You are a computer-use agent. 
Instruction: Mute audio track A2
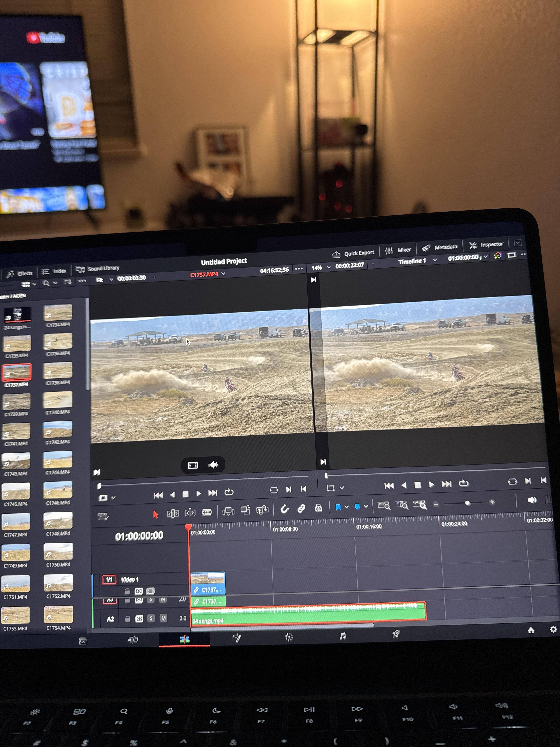click(163, 618)
